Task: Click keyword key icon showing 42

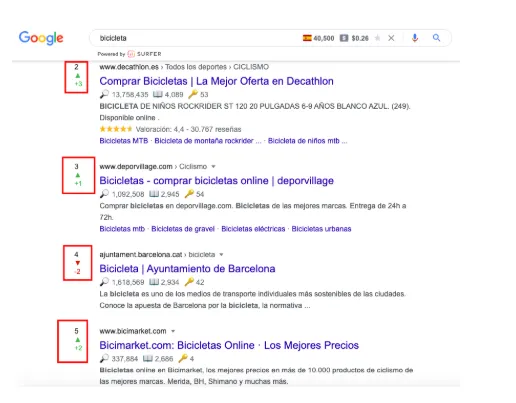Action: tap(189, 282)
